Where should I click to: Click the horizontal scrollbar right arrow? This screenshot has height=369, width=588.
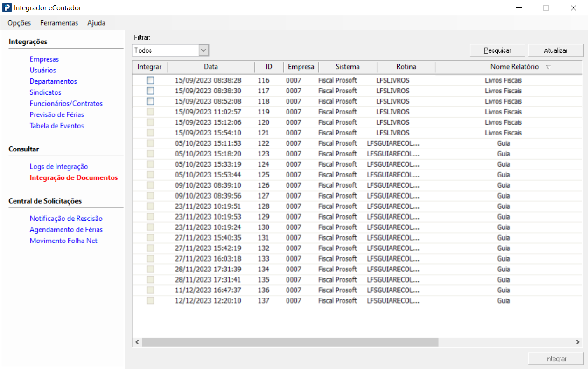click(x=578, y=342)
